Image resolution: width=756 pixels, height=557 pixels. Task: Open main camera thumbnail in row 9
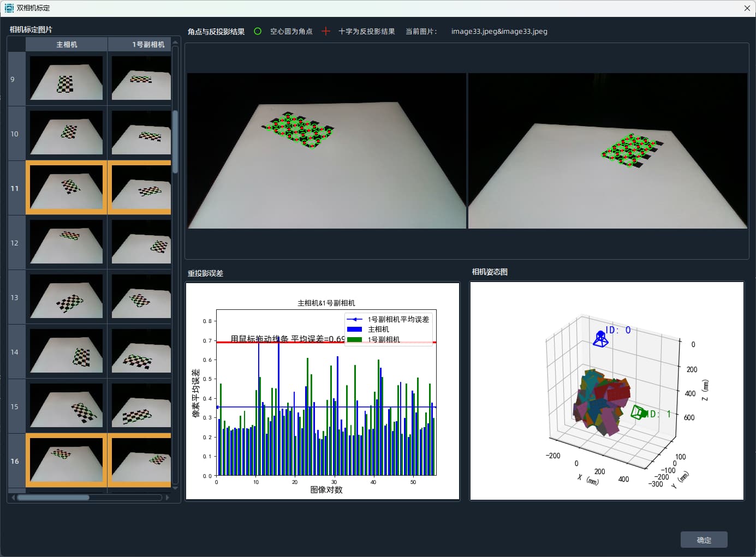[66, 79]
